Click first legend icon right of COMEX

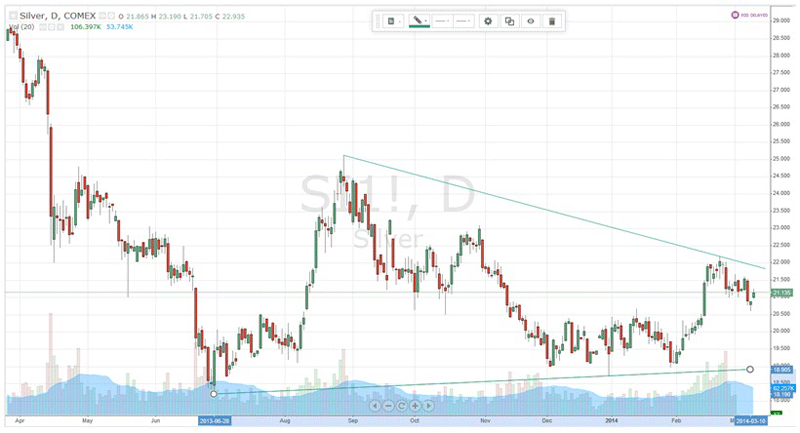102,16
